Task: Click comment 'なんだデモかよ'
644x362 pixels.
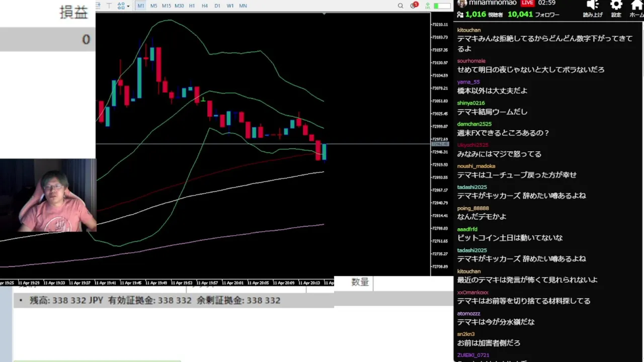Action: pos(481,217)
